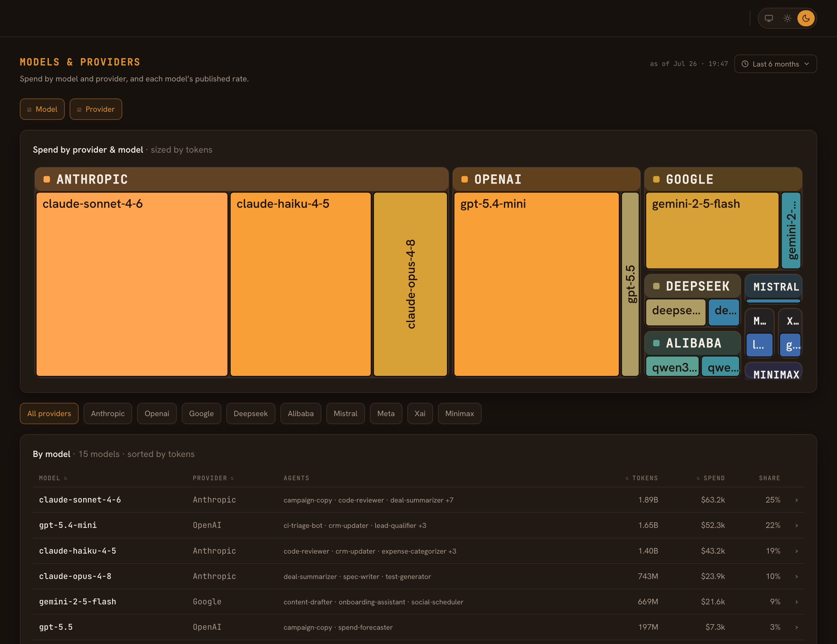Filter table by Google
This screenshot has width=837, height=644.
coord(201,414)
